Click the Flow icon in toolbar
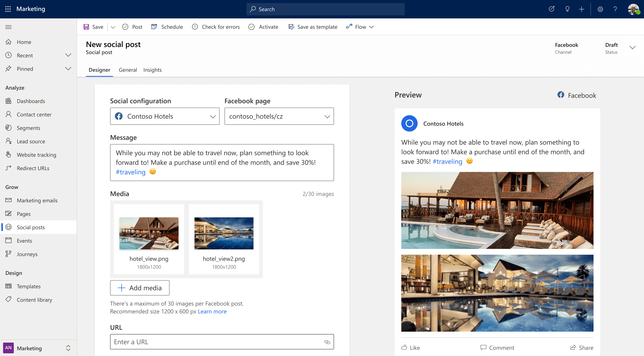Screen dimensions: 644x356 coord(349,27)
